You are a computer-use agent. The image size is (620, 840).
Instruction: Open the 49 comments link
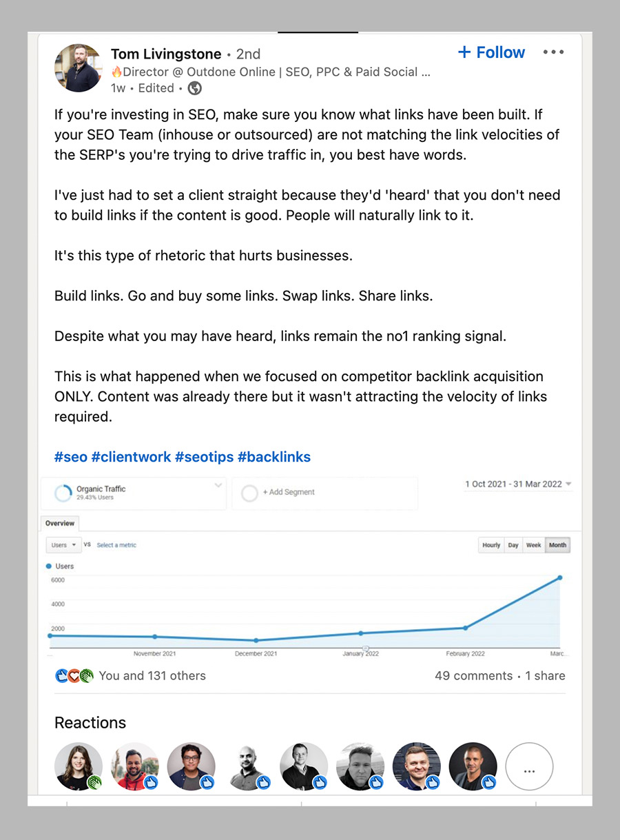coord(473,676)
